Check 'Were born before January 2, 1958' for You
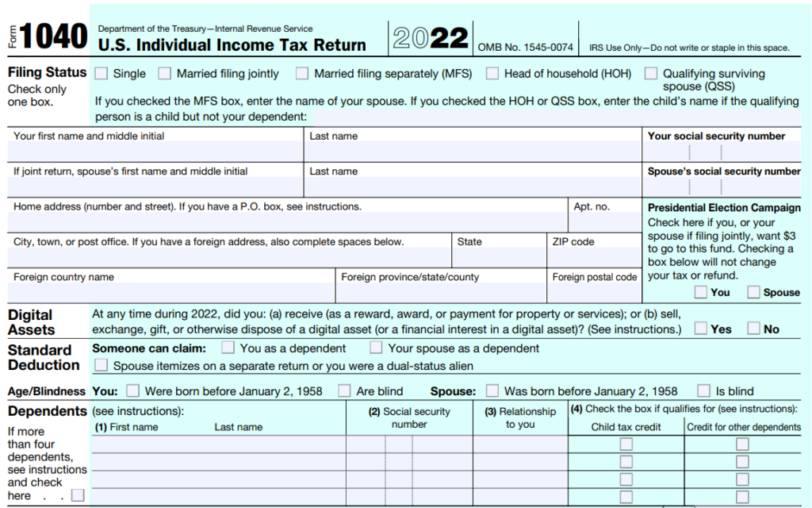 click(x=133, y=391)
